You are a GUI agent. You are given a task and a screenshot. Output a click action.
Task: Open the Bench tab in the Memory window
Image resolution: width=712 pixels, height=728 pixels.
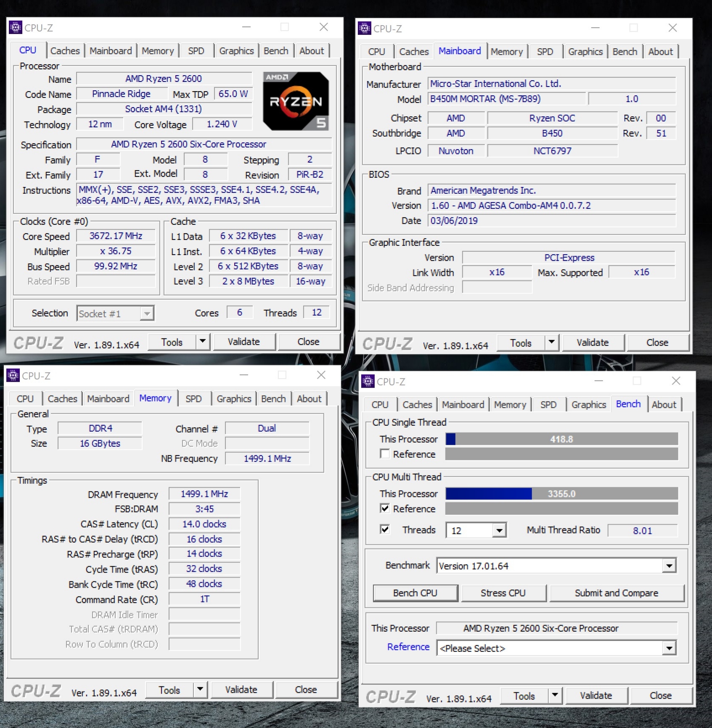tap(273, 399)
